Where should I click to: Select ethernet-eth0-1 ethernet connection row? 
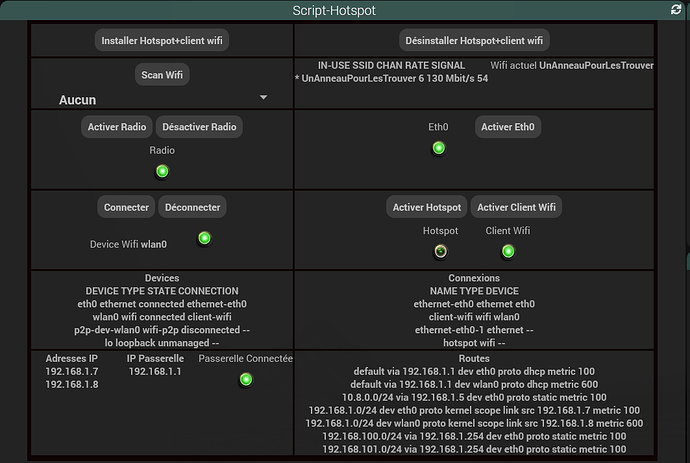click(474, 330)
